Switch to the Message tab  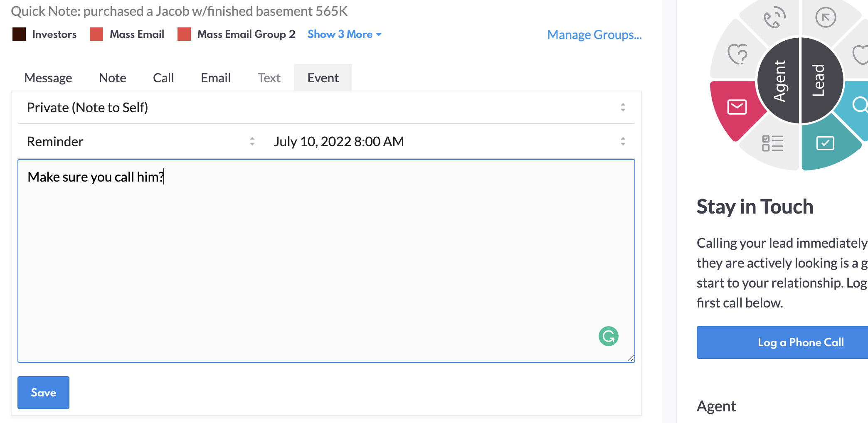point(48,78)
